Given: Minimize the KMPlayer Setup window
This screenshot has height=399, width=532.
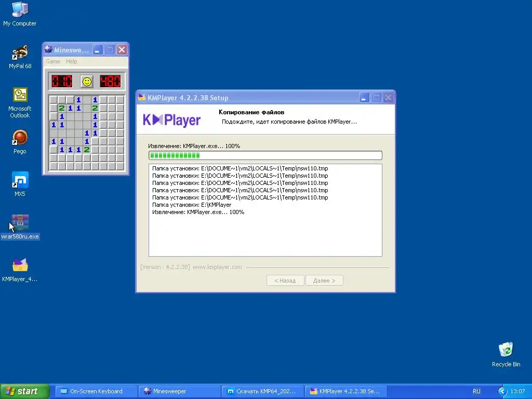Looking at the screenshot, I should [x=364, y=98].
